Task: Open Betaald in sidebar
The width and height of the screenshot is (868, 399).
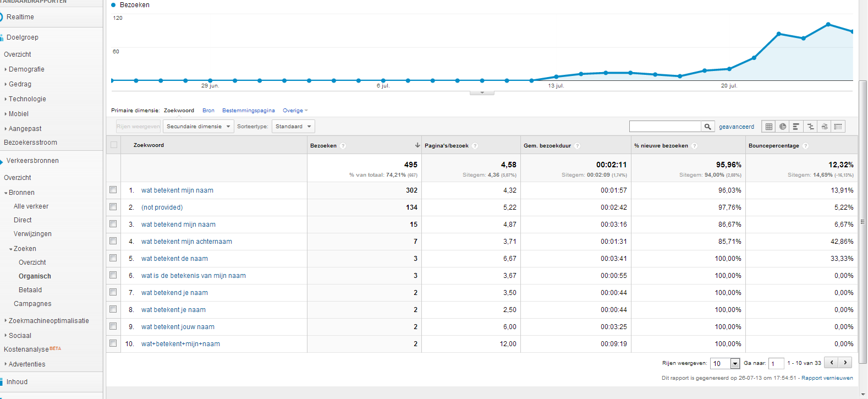Action: (30, 290)
